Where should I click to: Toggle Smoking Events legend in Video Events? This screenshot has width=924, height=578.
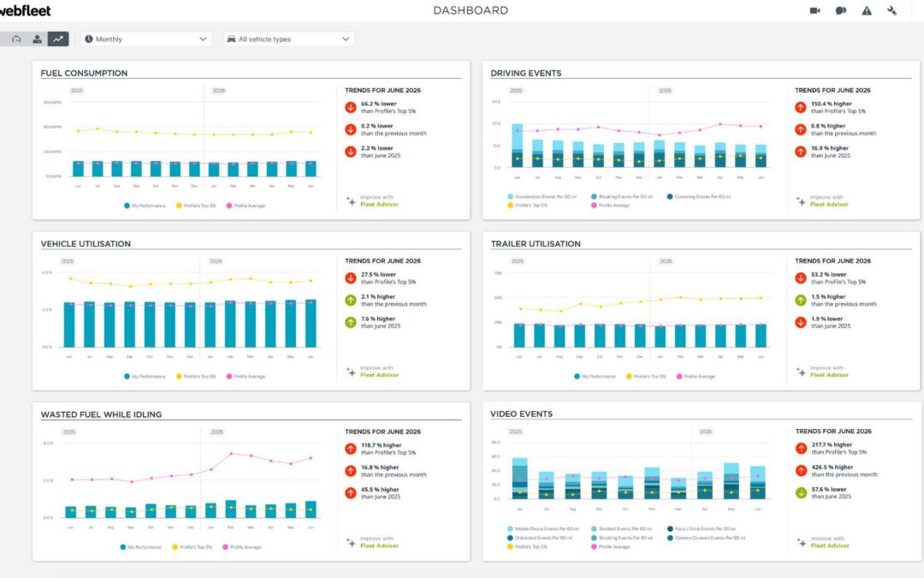click(x=622, y=538)
